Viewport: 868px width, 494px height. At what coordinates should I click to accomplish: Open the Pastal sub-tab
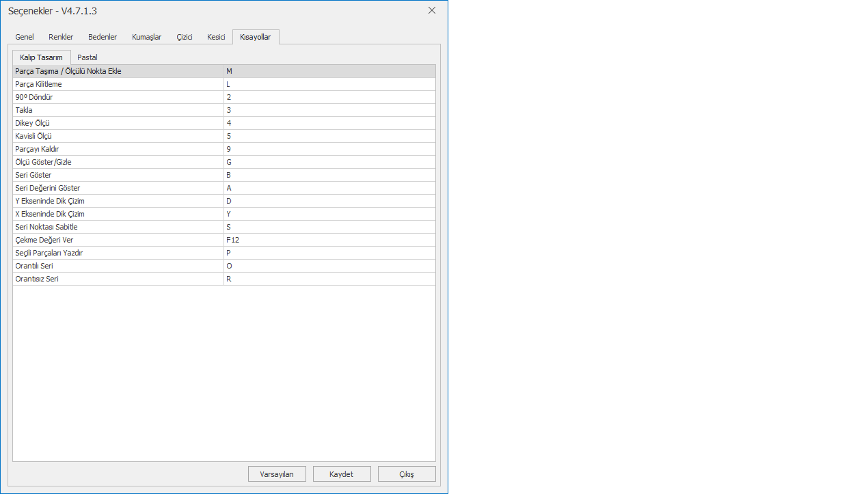point(87,57)
